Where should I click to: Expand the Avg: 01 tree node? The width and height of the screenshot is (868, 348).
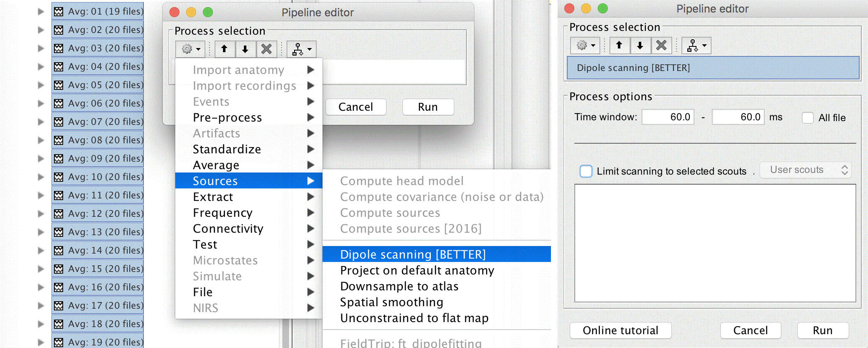[x=41, y=12]
